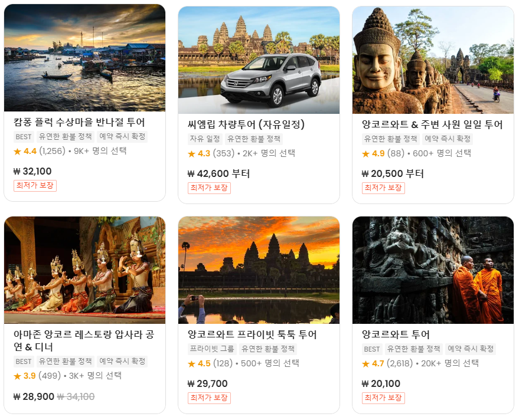Click 최저가 보장 badge under ₩ 29,700
Image resolution: width=519 pixels, height=420 pixels.
point(209,398)
